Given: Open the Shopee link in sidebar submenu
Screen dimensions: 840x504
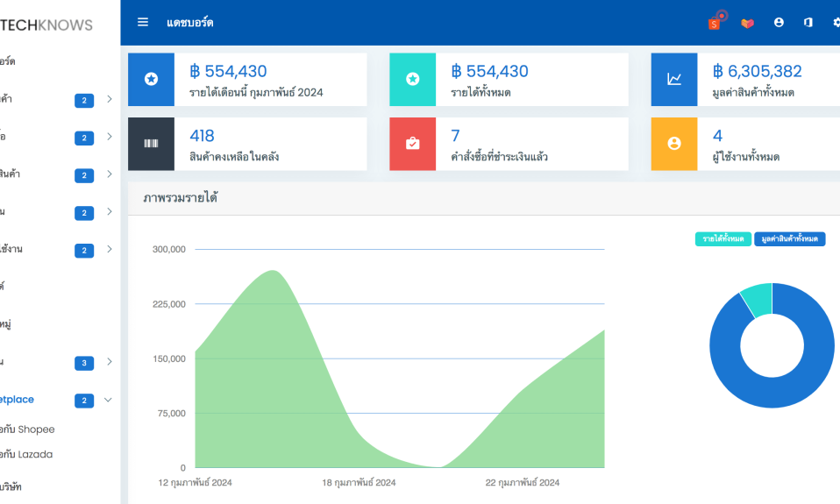Looking at the screenshot, I should [x=27, y=429].
